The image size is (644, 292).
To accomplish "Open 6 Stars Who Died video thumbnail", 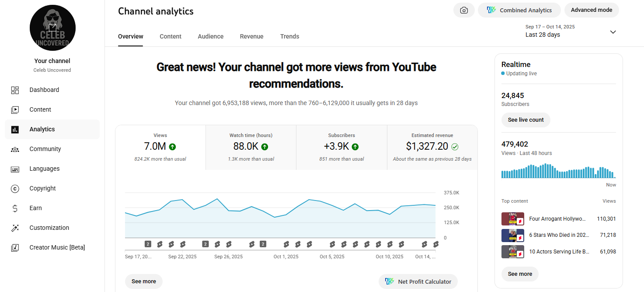I will (513, 236).
